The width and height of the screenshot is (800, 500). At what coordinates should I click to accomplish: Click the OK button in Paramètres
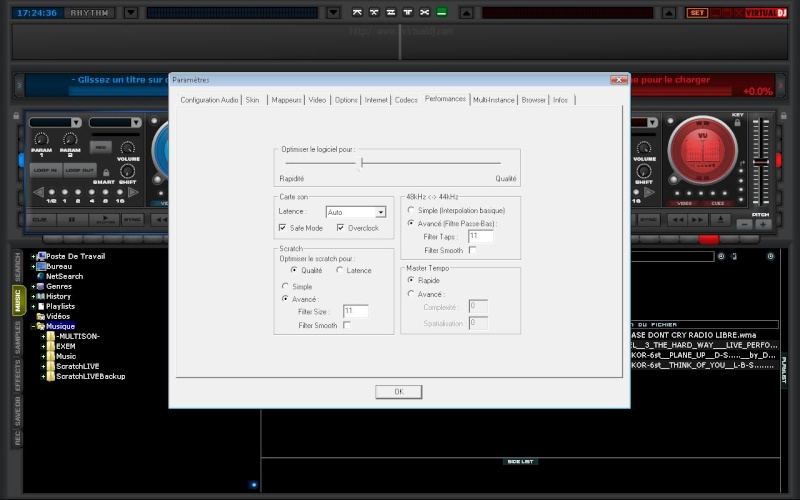coord(398,392)
